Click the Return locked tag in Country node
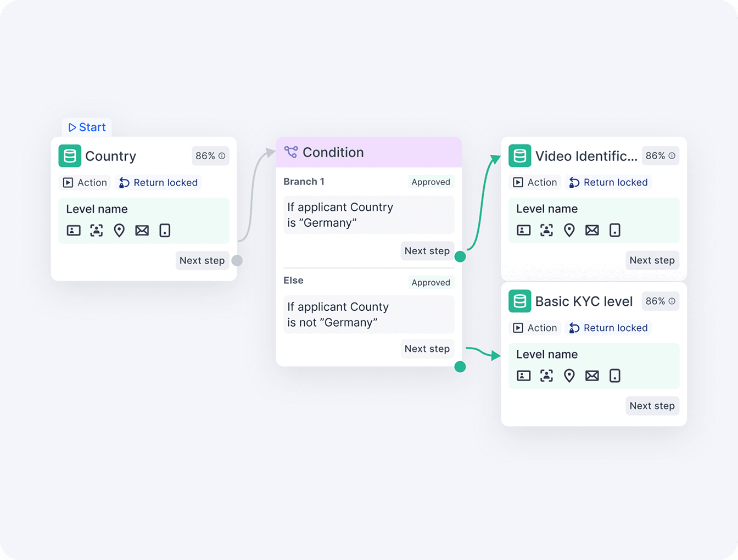 tap(159, 183)
